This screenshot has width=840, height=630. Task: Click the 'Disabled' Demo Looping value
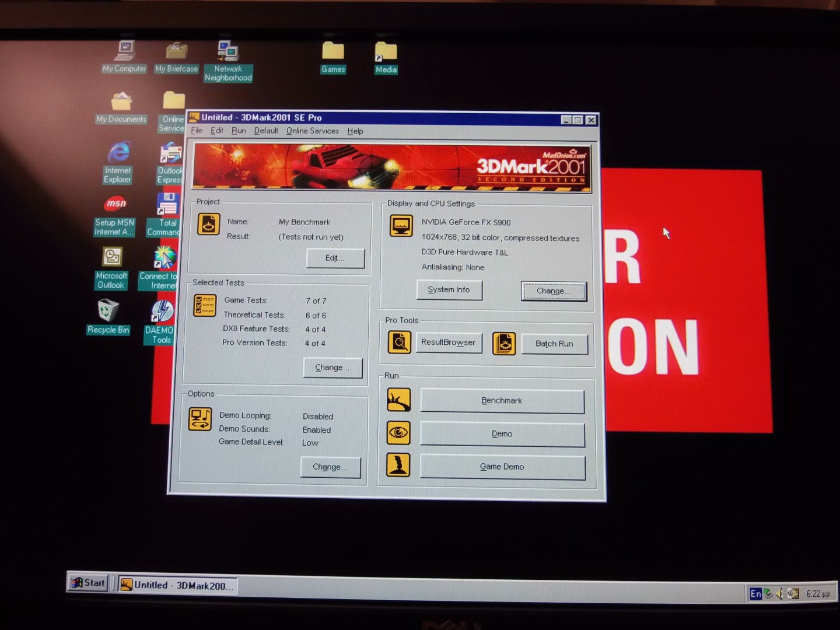pos(318,416)
